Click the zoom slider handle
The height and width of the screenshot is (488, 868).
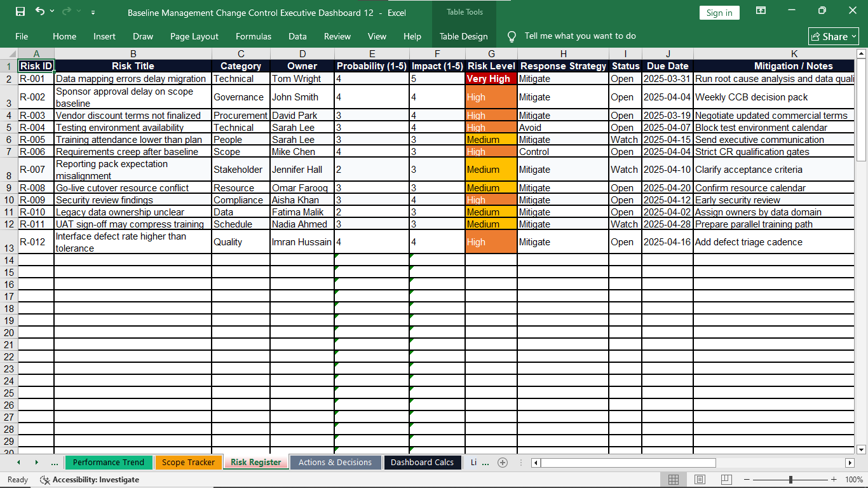click(790, 480)
